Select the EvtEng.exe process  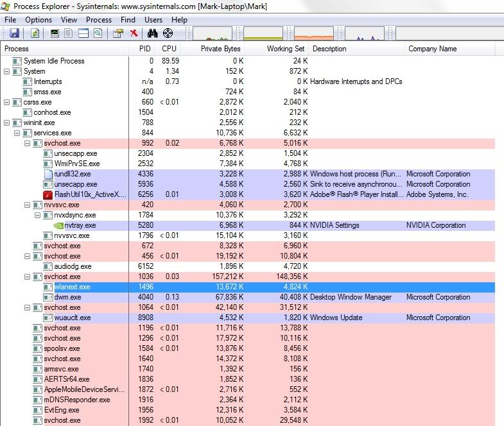pos(247,410)
